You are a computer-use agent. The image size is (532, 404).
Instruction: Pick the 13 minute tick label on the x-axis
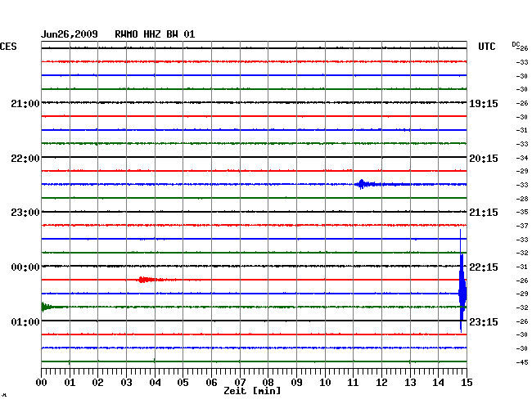click(410, 383)
